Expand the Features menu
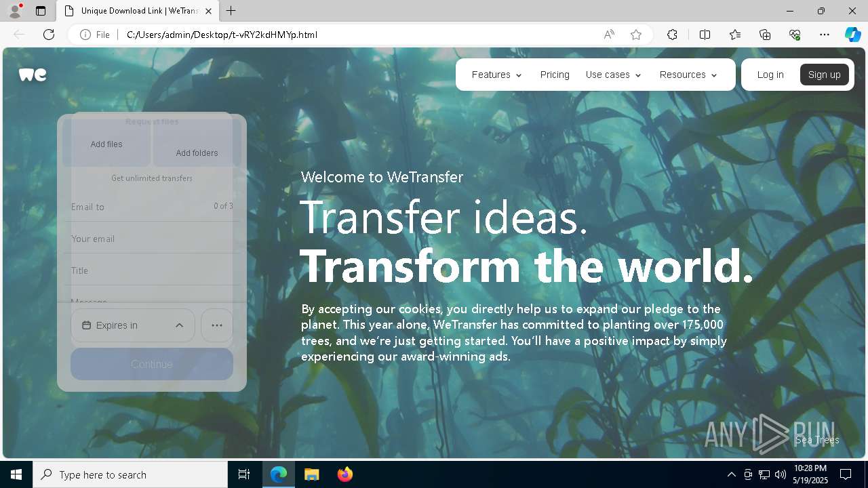 click(497, 75)
